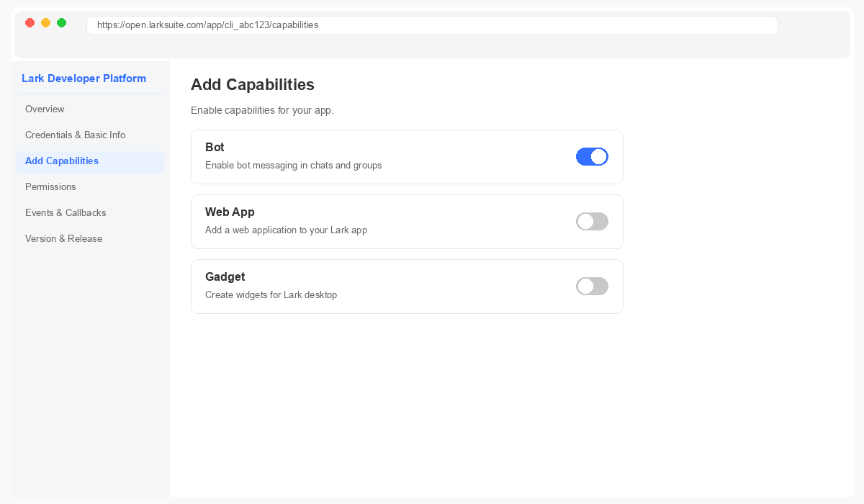Click the yellow minimize window button
The height and width of the screenshot is (504, 864).
point(45,23)
